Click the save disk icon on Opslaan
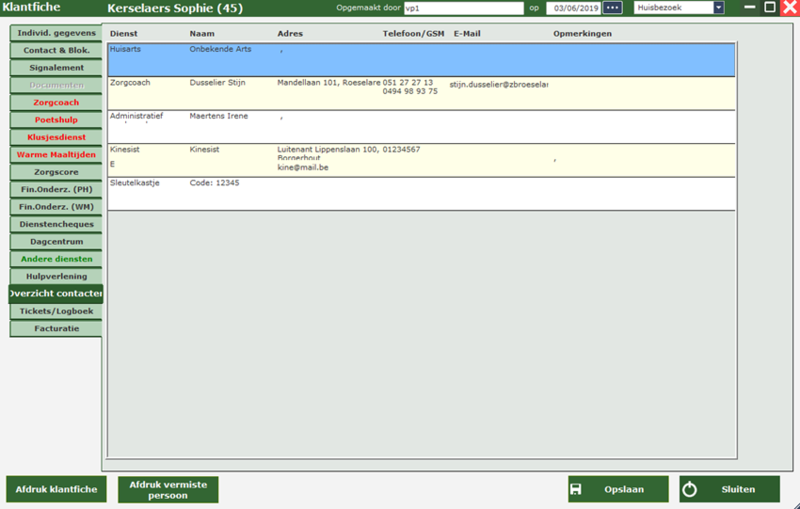The height and width of the screenshot is (509, 800). [576, 490]
